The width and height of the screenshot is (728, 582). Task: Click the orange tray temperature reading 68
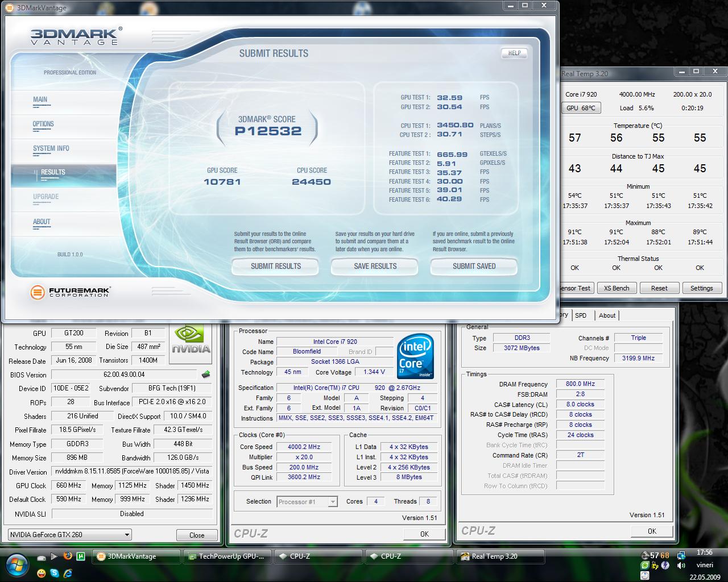tap(665, 555)
